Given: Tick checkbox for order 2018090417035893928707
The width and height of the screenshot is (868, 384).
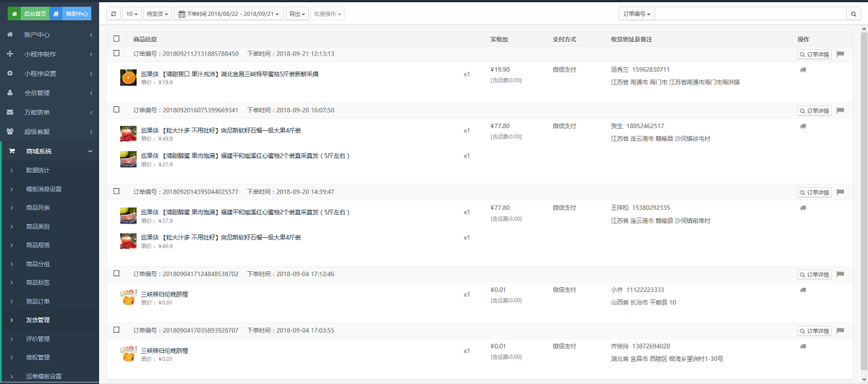Looking at the screenshot, I should (116, 330).
